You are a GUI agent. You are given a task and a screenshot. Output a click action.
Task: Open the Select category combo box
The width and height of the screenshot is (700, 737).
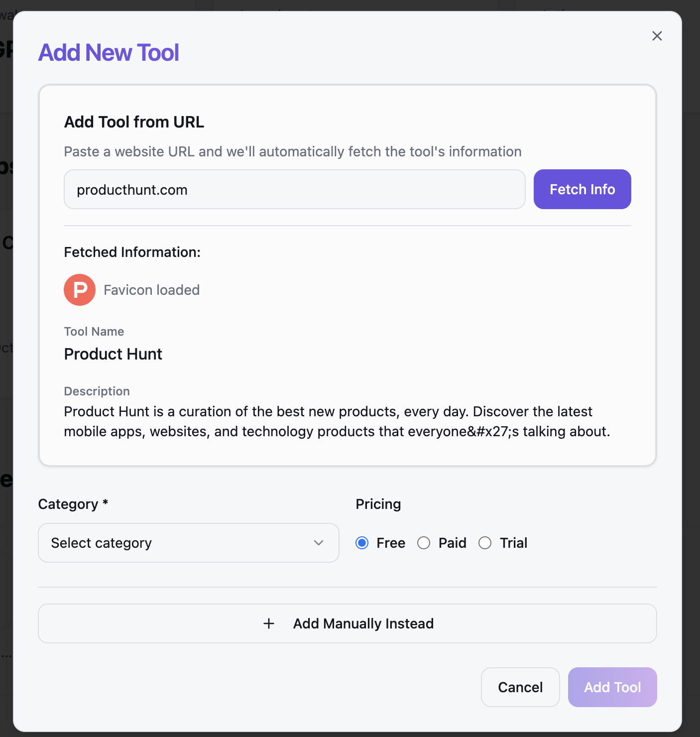pos(188,543)
